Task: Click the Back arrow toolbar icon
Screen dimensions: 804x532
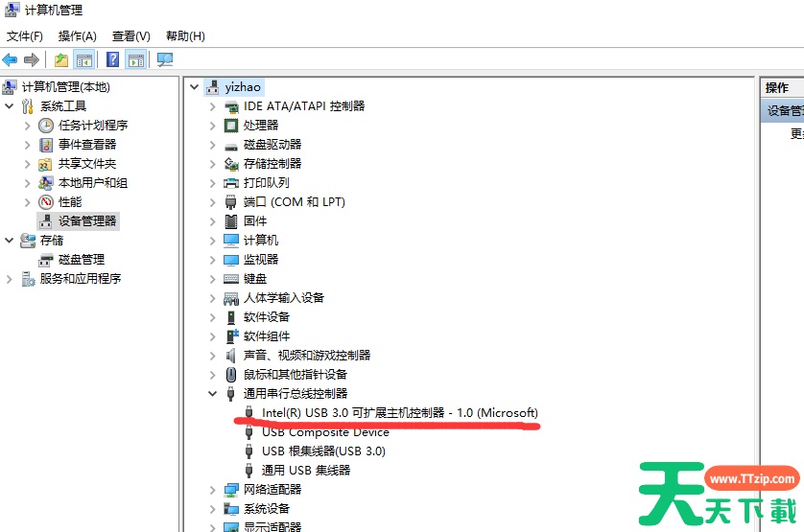Action: pyautogui.click(x=10, y=60)
